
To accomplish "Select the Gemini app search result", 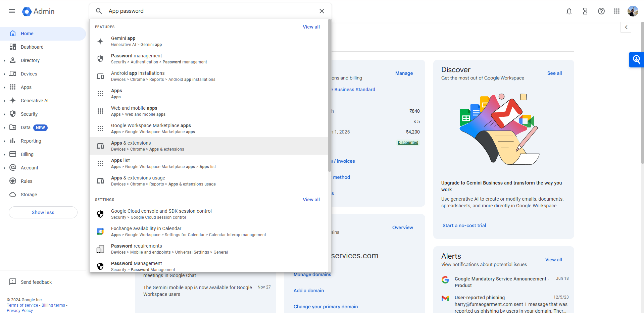I will (x=209, y=41).
